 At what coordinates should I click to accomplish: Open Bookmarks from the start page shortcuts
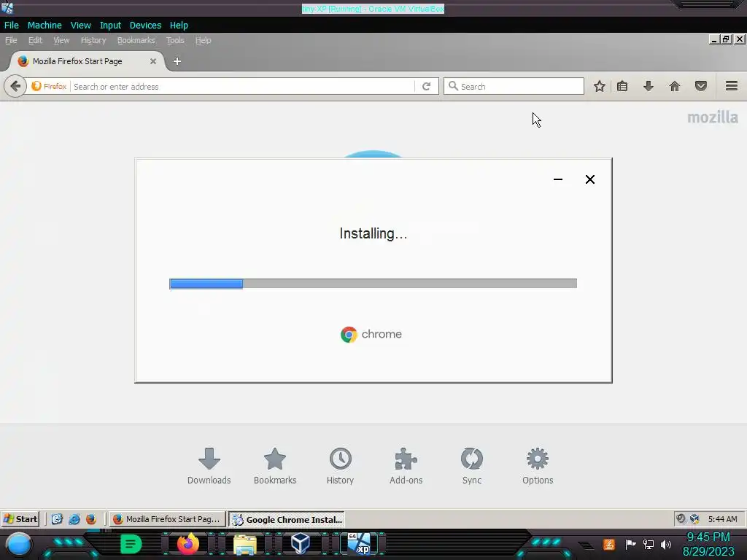275,466
